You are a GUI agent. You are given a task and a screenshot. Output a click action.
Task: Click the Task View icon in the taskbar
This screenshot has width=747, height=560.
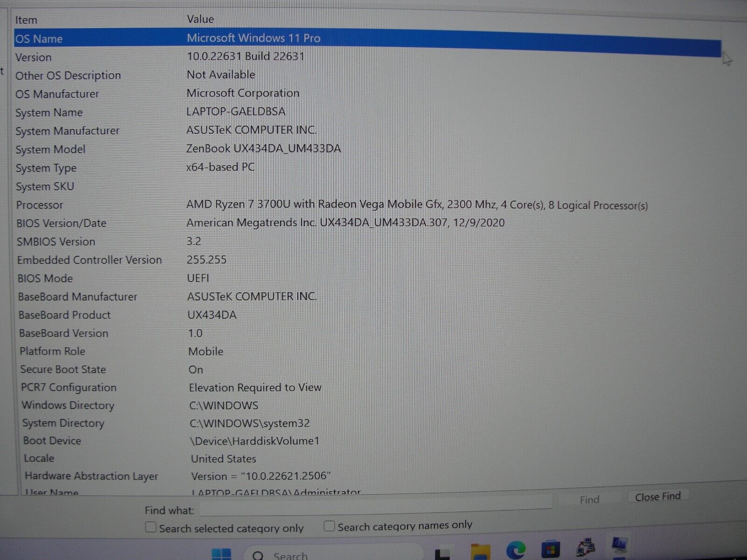(x=442, y=554)
